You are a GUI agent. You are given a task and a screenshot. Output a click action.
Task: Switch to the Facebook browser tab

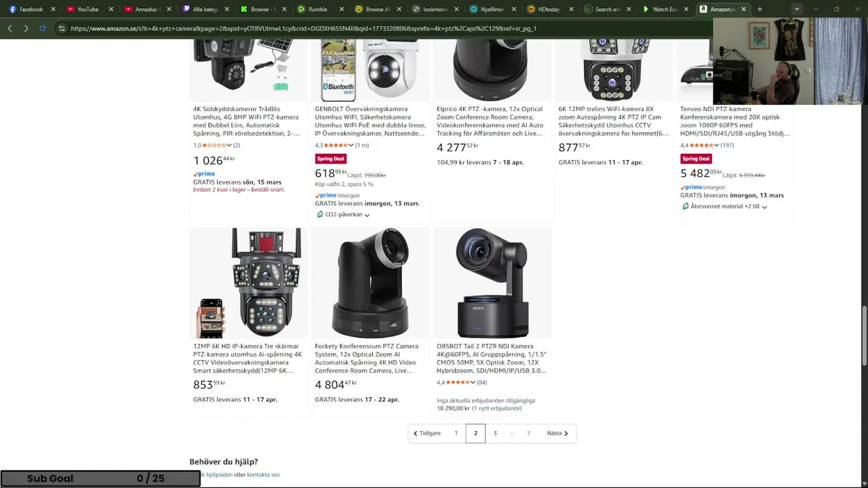[x=26, y=9]
